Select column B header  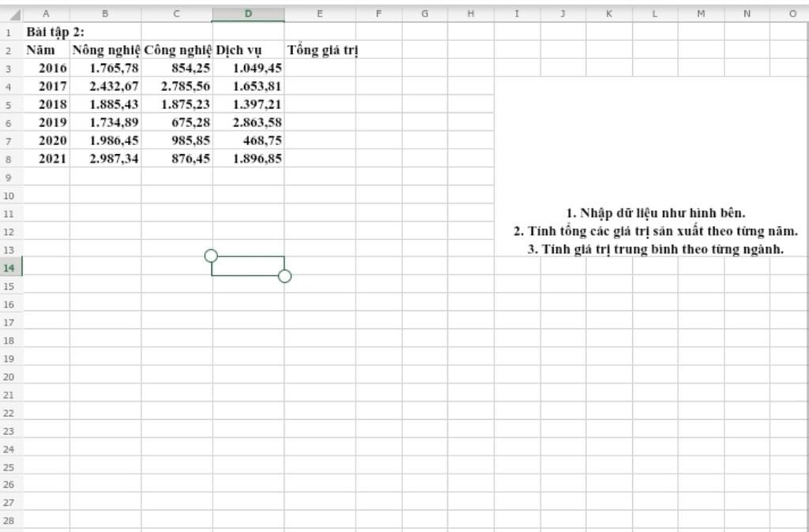pyautogui.click(x=105, y=14)
